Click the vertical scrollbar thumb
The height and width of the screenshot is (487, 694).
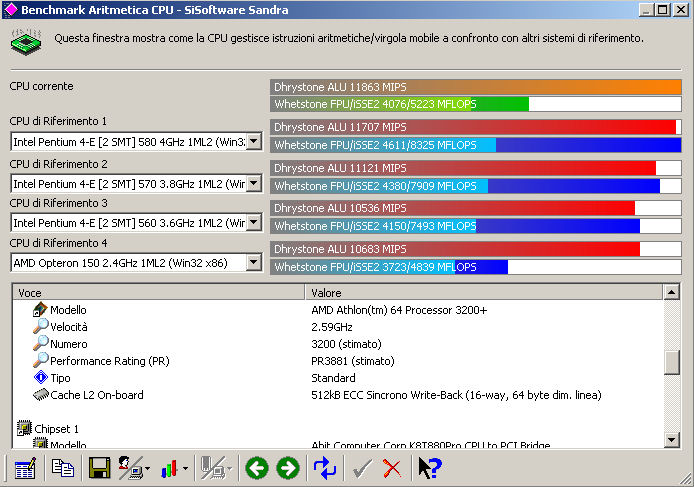pos(671,363)
